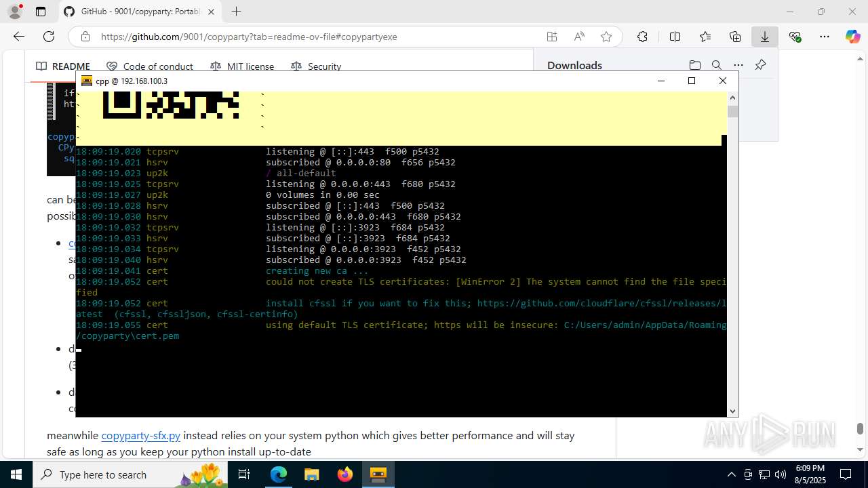Search downloads with magnifier icon
This screenshot has height=488, width=868.
click(717, 65)
